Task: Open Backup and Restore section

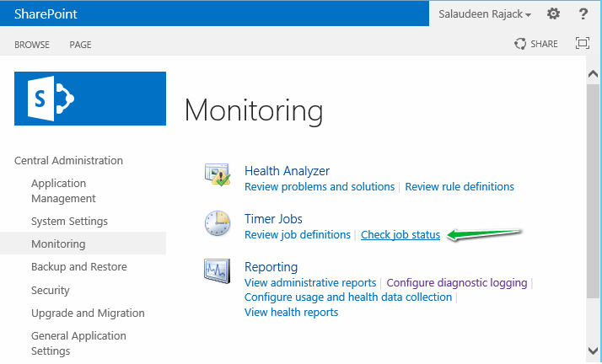Action: click(79, 266)
